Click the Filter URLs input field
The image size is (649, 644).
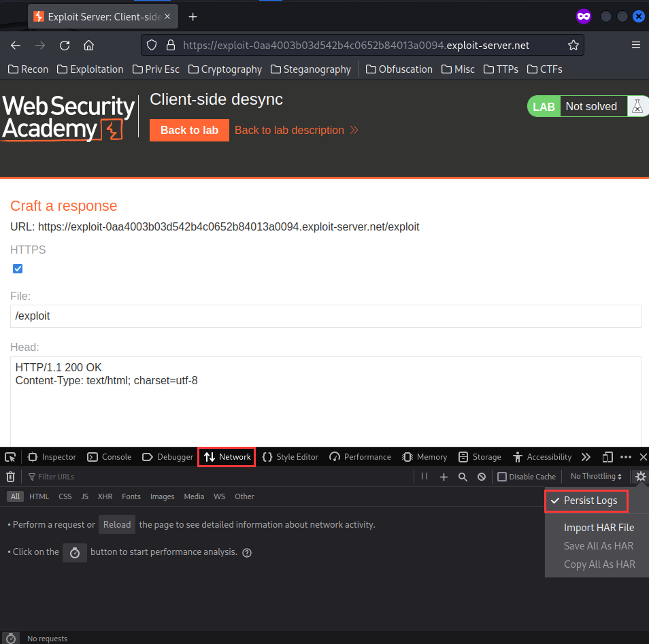click(219, 477)
